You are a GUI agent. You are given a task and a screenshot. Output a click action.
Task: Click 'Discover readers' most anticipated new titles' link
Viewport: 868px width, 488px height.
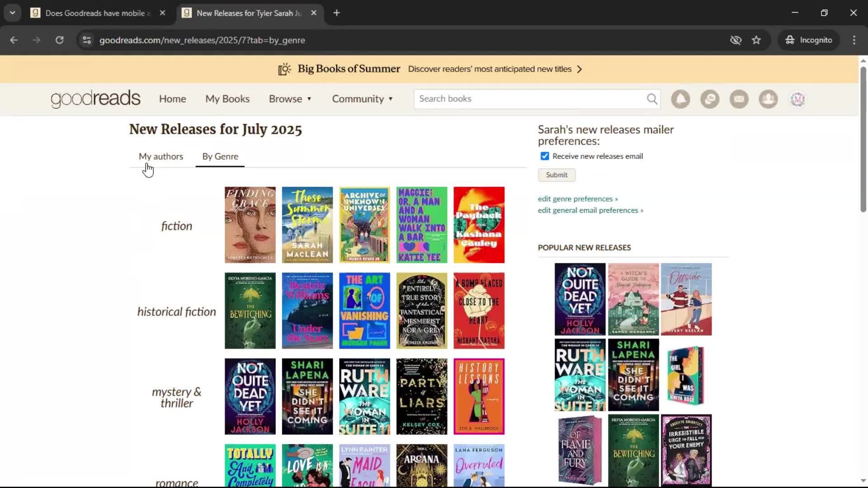[490, 69]
